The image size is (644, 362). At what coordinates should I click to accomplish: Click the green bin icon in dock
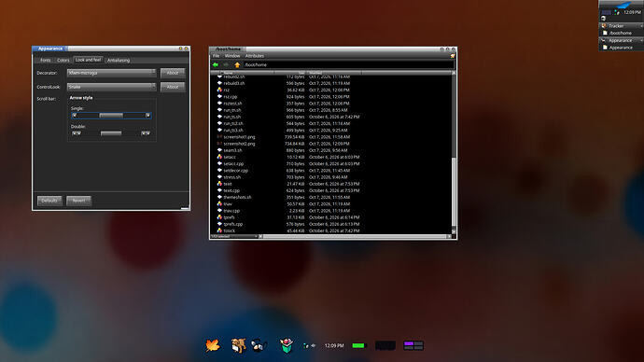(287, 345)
